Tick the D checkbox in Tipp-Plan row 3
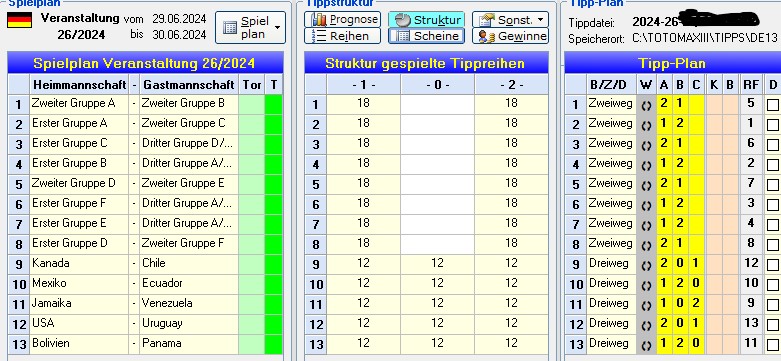781x361 pixels. 773,145
